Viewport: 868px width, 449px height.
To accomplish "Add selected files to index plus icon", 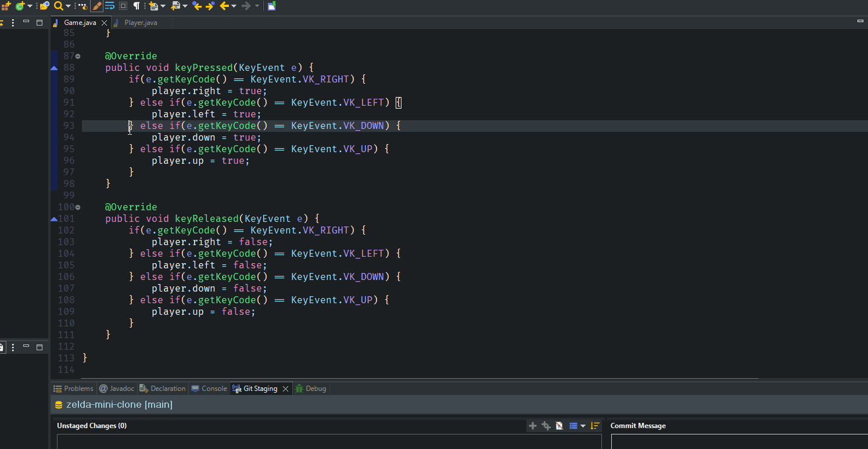I will (x=532, y=426).
